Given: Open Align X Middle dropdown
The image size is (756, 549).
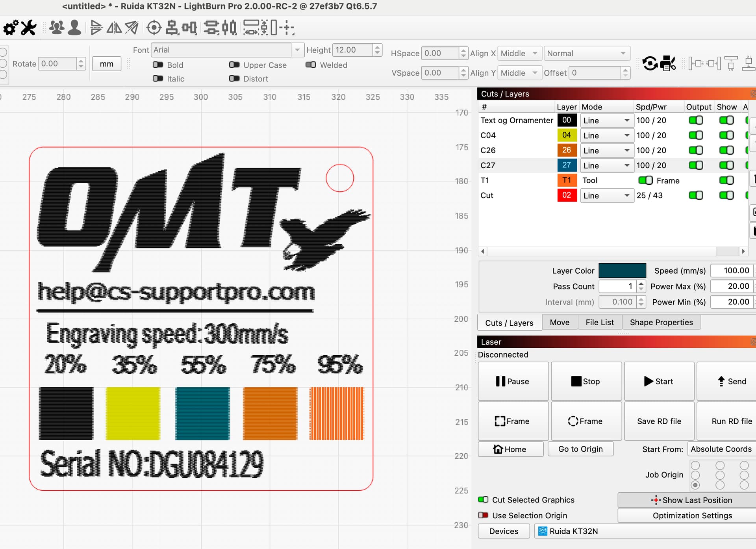Looking at the screenshot, I should 519,53.
